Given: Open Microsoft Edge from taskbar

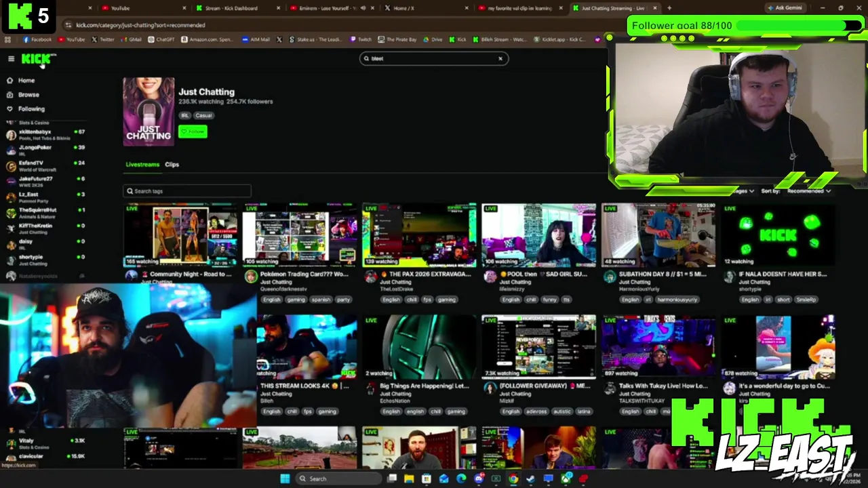Looking at the screenshot, I should tap(461, 479).
